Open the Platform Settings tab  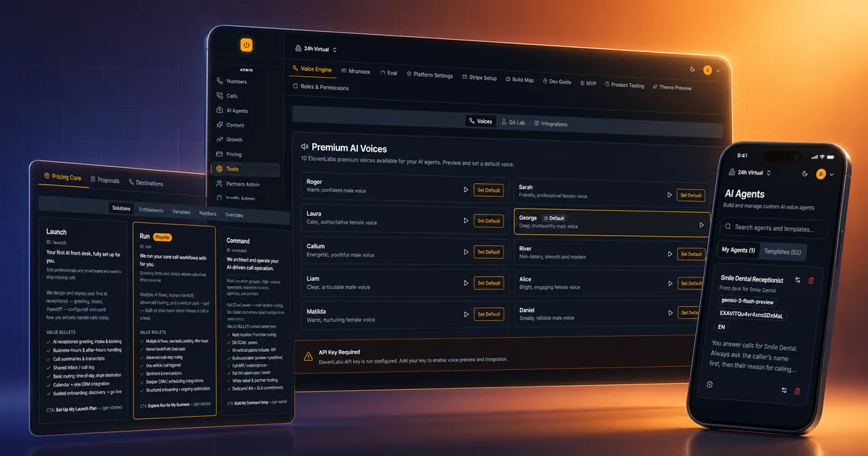(x=430, y=75)
